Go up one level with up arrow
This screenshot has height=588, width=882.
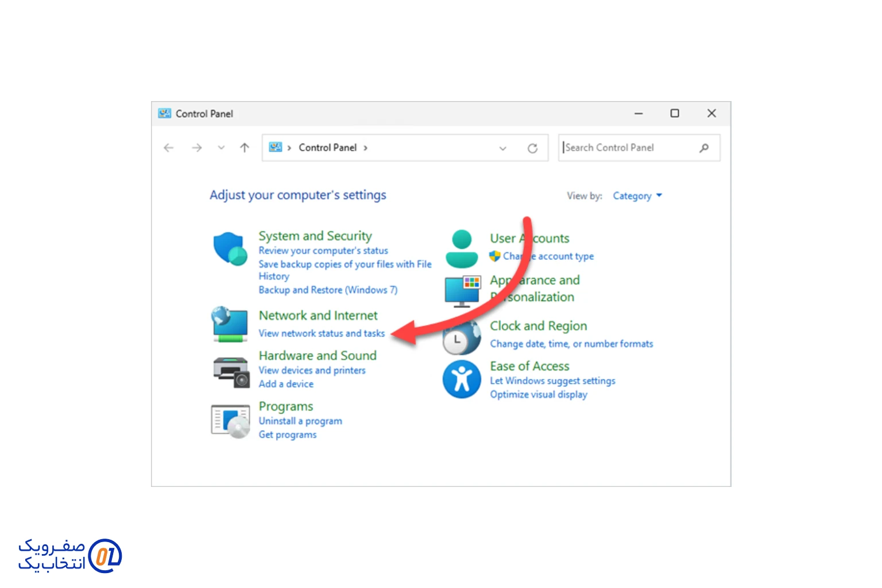pyautogui.click(x=245, y=148)
